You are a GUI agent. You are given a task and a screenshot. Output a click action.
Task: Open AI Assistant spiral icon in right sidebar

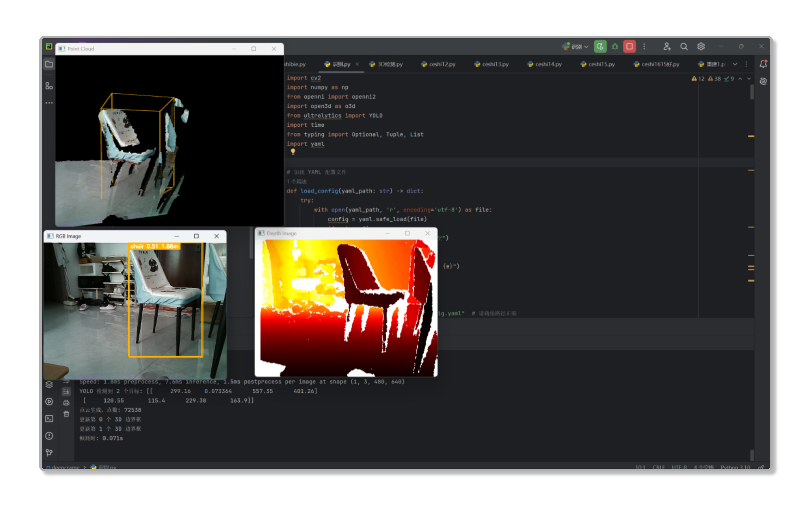pos(763,81)
